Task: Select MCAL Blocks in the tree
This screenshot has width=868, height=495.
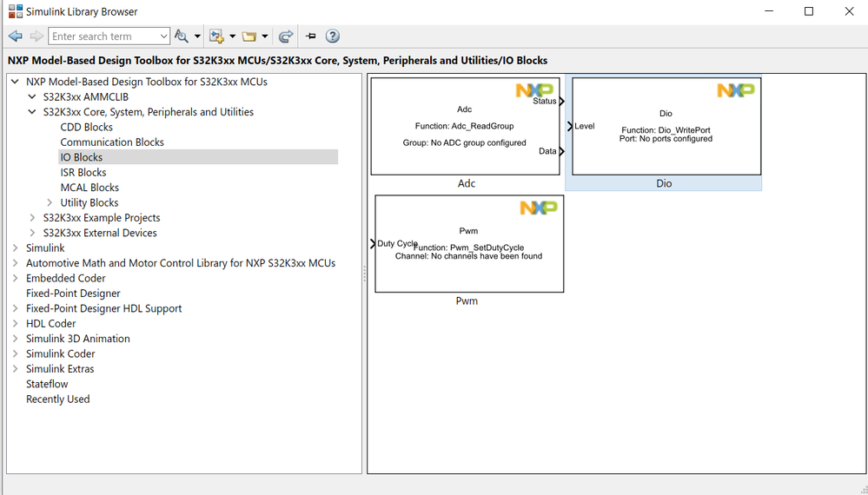Action: pos(89,188)
